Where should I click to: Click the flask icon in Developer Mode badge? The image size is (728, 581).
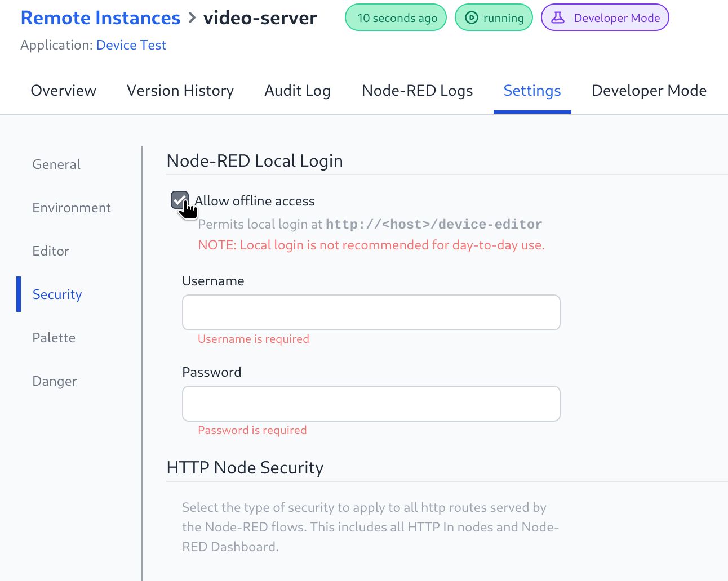pyautogui.click(x=558, y=17)
